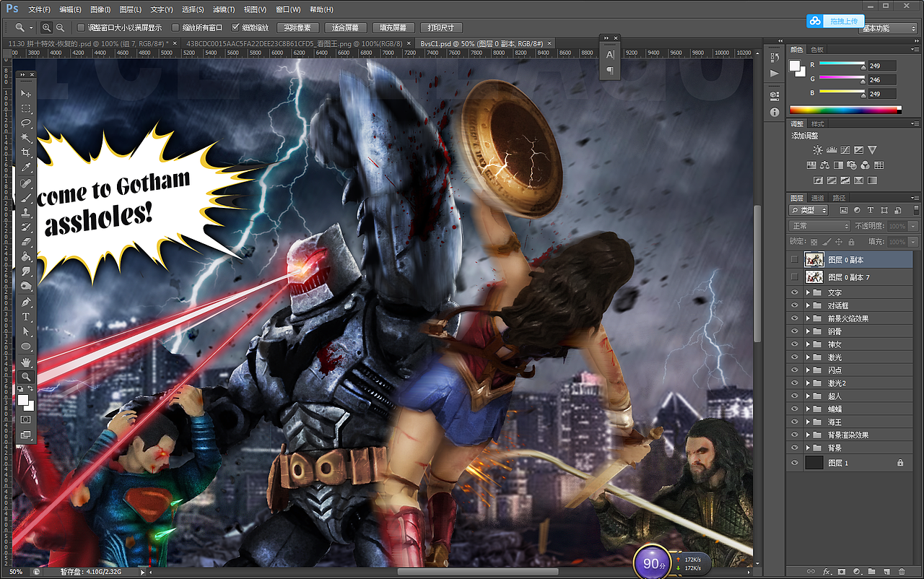Show the 图层 0 副本 7 layer
Image resolution: width=924 pixels, height=579 pixels.
pyautogui.click(x=795, y=277)
